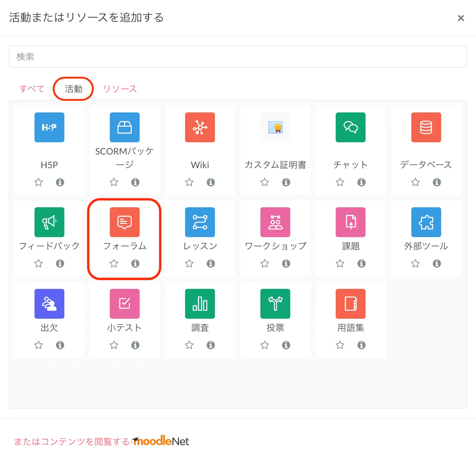Select the 出欠 attendance activity icon
This screenshot has height=459, width=476.
pos(49,304)
